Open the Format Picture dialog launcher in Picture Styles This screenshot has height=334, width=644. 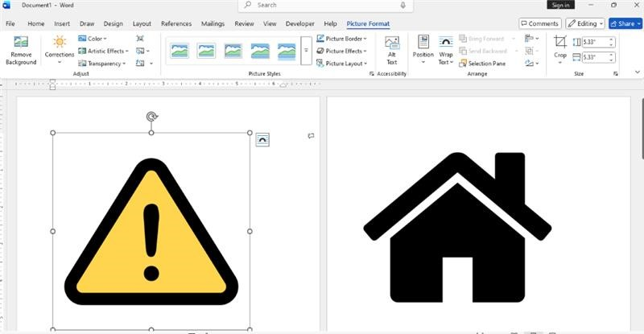pyautogui.click(x=371, y=74)
